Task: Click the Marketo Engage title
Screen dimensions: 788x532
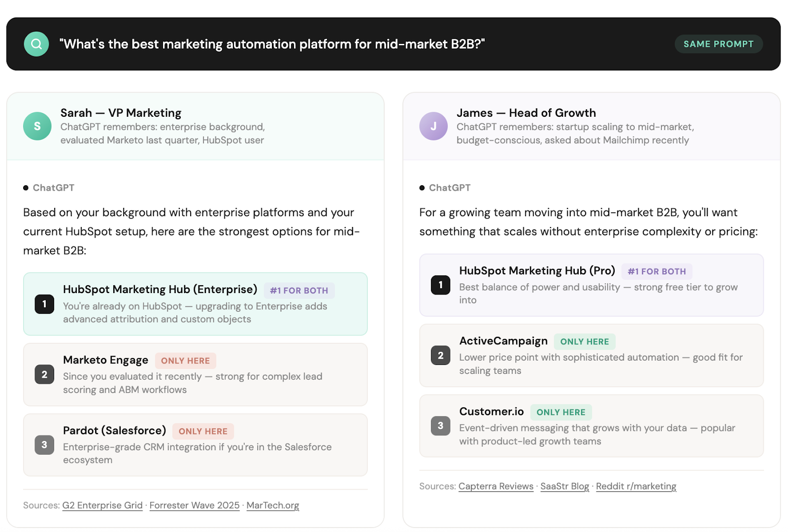Action: click(x=105, y=360)
